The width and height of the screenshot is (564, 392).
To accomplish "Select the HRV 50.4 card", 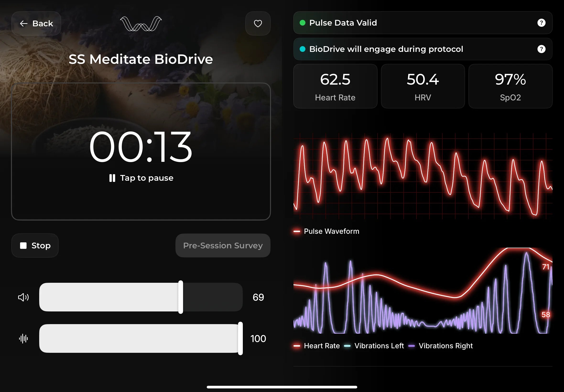I will 423,86.
